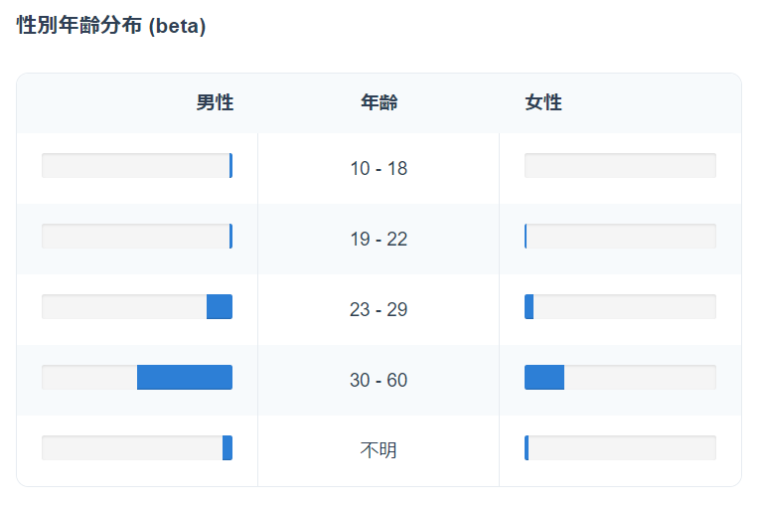The image size is (760, 506).
Task: Click the 不明 age label
Action: 379,450
